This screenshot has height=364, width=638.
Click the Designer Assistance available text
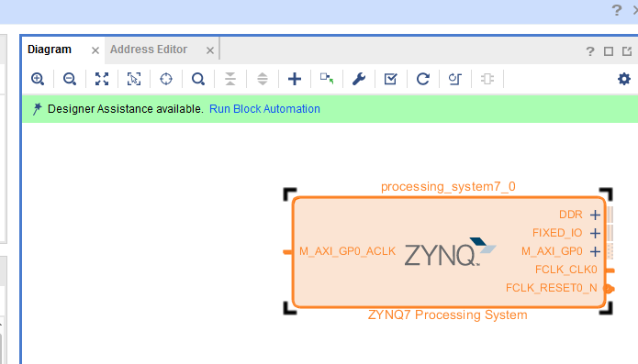click(x=126, y=109)
